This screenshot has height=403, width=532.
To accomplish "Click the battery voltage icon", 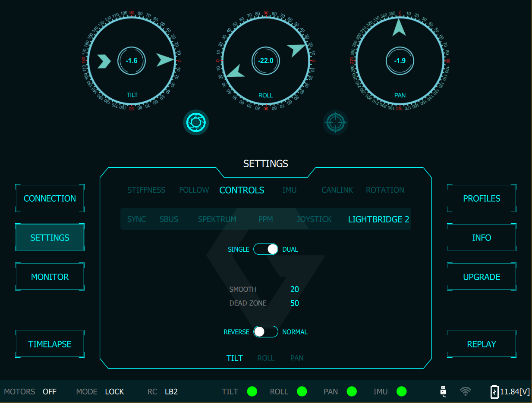I will pos(494,391).
